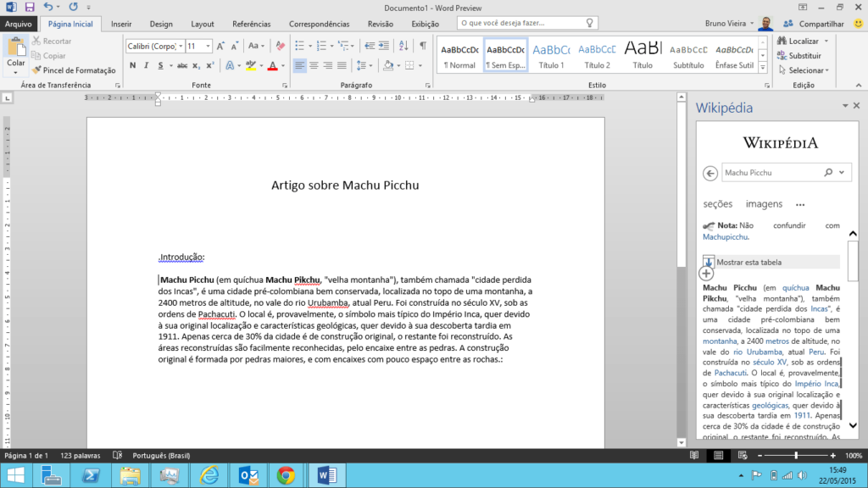This screenshot has width=868, height=488.
Task: Search Wikipédia with the magnifier icon
Action: tap(828, 173)
